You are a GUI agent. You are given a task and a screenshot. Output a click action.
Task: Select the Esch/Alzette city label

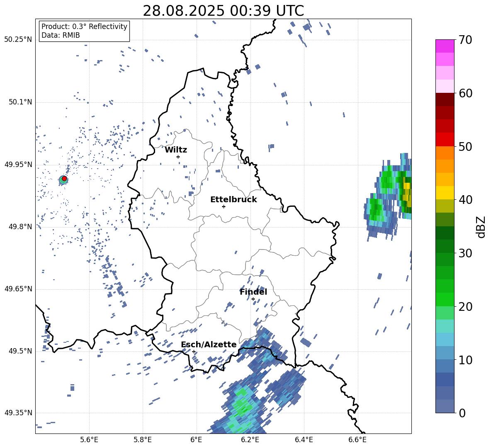(209, 344)
